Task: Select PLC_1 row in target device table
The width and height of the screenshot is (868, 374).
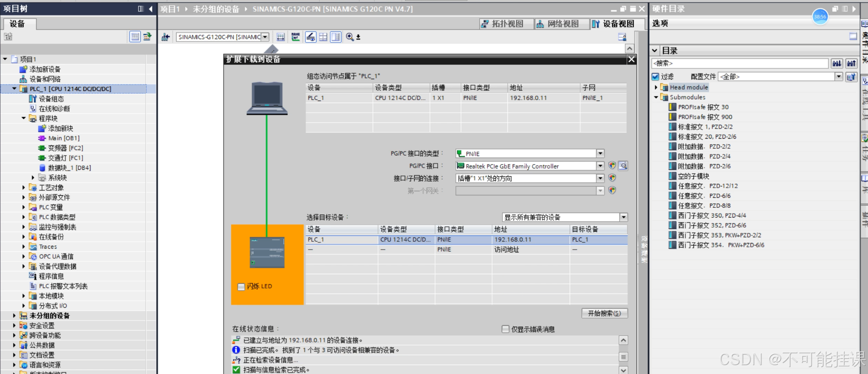Action: point(467,240)
